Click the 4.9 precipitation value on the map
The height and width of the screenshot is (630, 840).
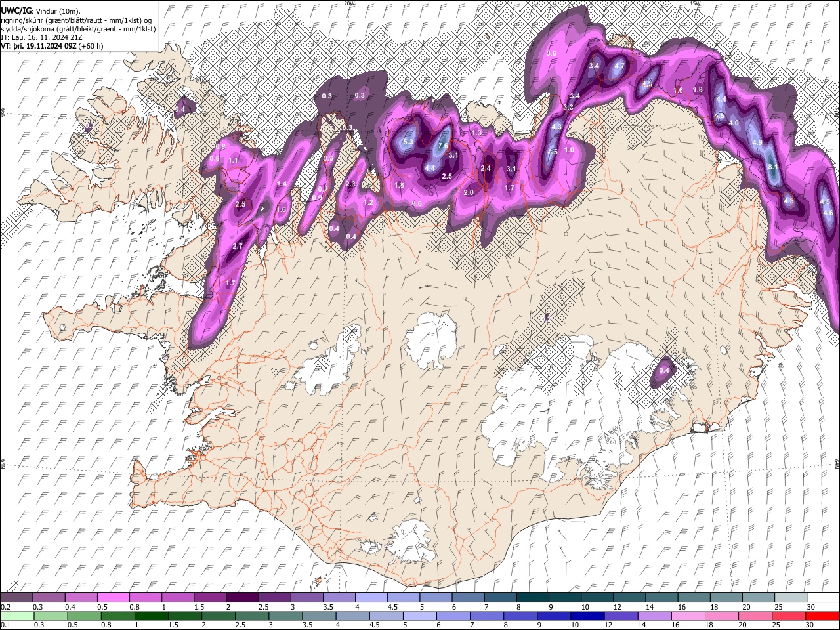(757, 142)
